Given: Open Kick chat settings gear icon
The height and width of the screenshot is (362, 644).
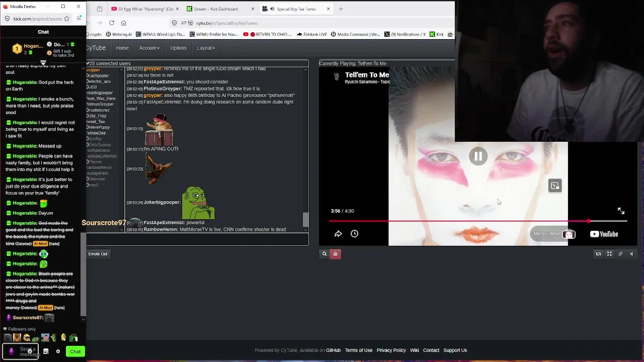Looking at the screenshot, I should point(58,351).
